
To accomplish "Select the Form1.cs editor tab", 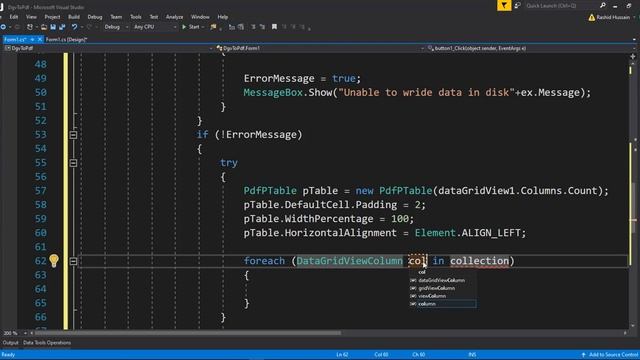I will tap(15, 40).
